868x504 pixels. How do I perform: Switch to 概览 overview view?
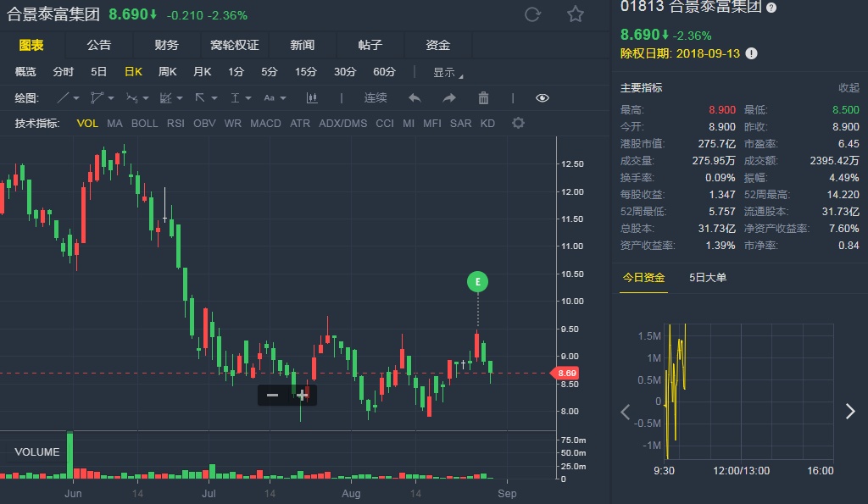[25, 72]
